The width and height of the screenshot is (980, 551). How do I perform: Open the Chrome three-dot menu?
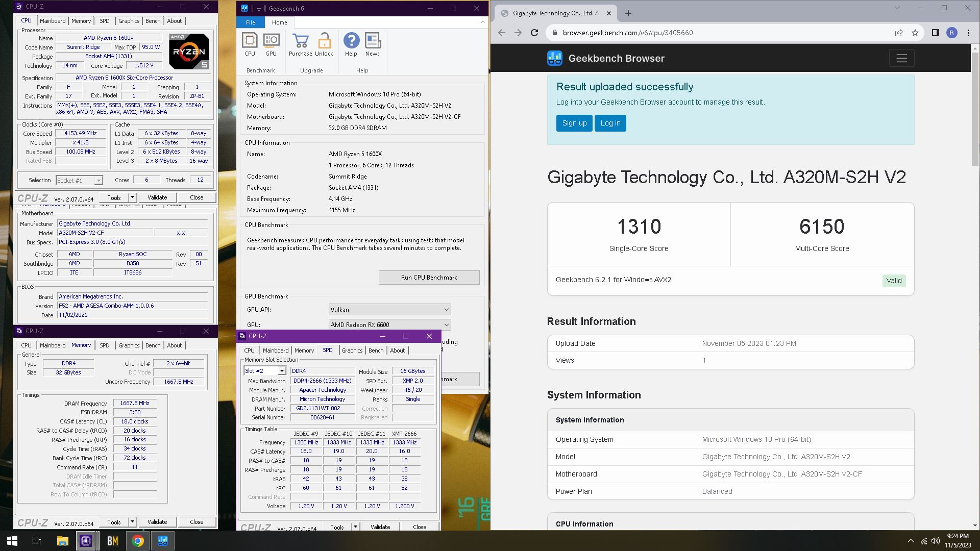(968, 33)
